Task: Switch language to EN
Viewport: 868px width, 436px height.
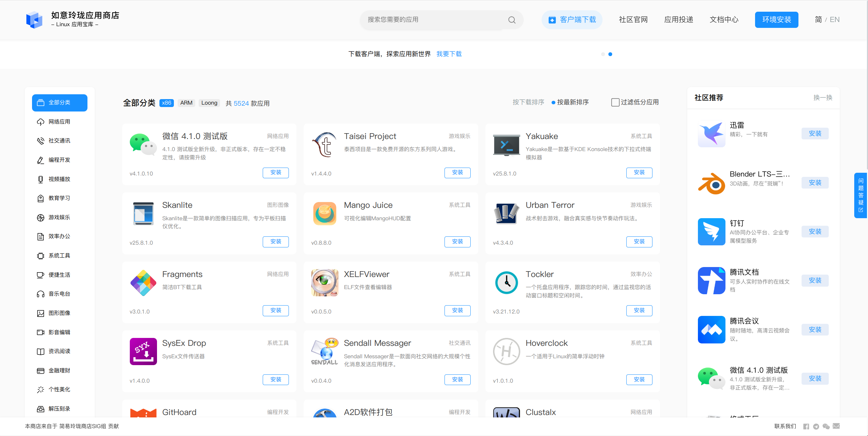Action: tap(835, 20)
